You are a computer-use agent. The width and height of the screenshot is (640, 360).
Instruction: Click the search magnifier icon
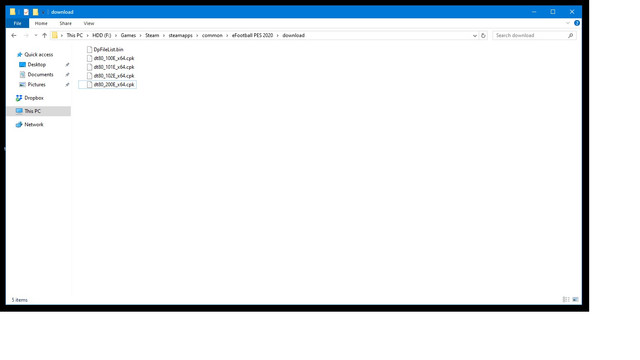tap(571, 36)
